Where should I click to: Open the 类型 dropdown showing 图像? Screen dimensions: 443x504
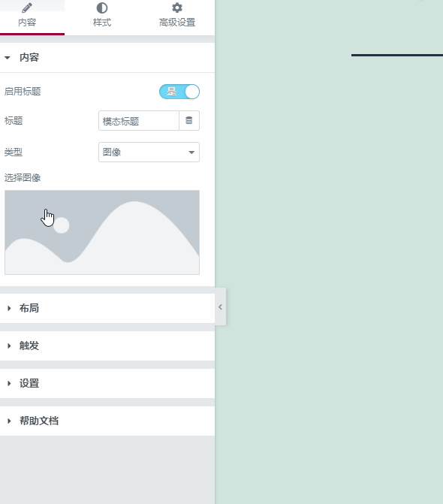pos(149,152)
